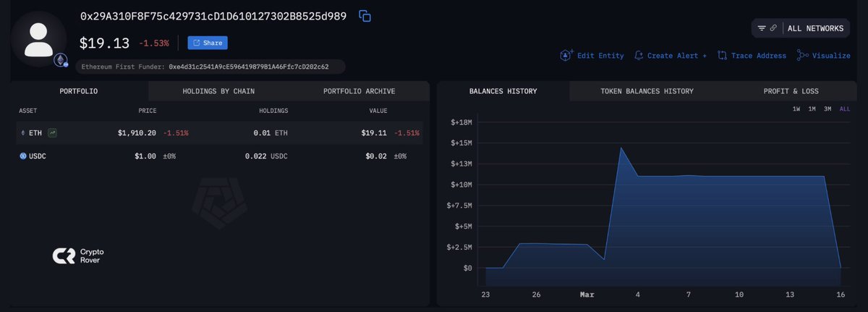This screenshot has height=312, width=868.
Task: Set chart range to 3M
Action: tap(827, 109)
